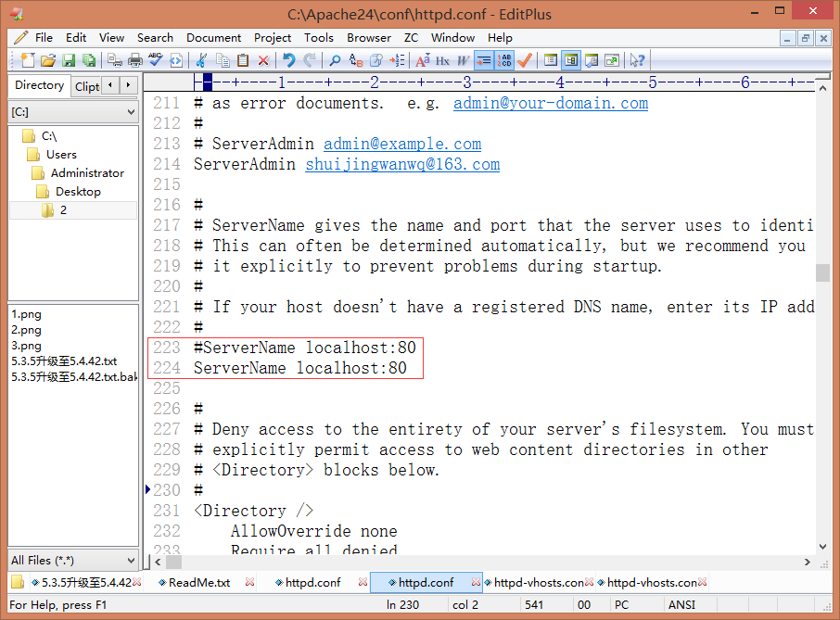Open the All Files (*.*) filter dropdown
Screen dimensions: 840x620
point(72,560)
